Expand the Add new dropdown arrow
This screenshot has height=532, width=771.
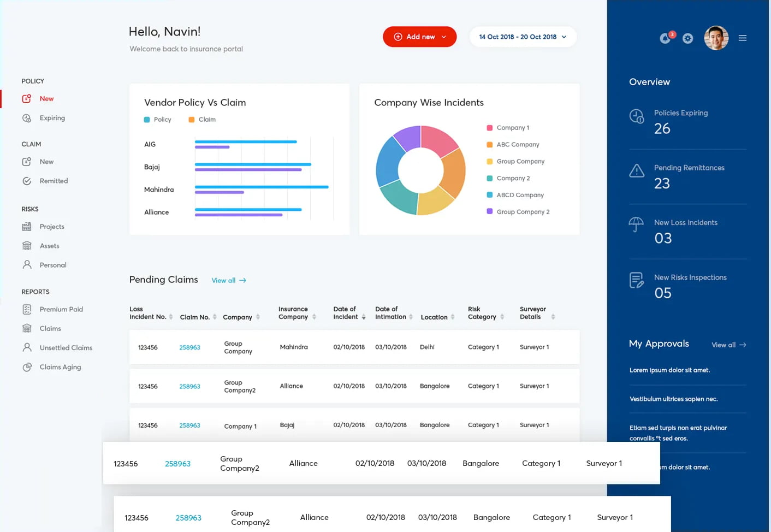(x=443, y=37)
